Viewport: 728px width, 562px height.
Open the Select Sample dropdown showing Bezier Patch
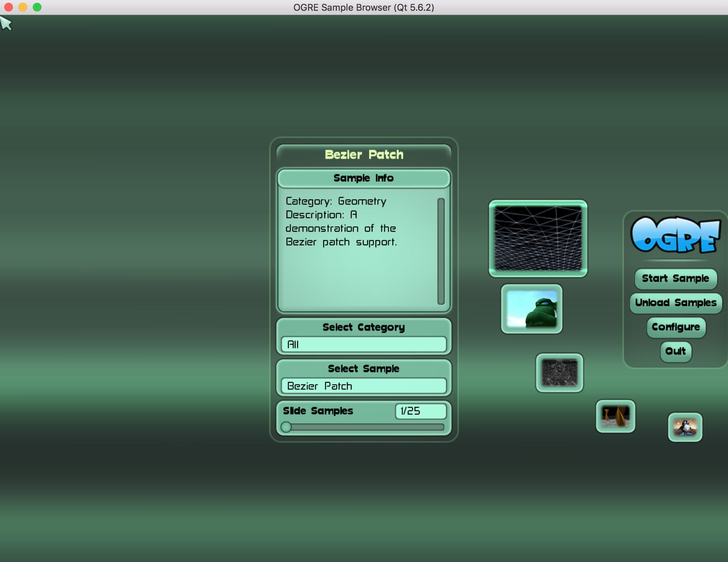363,386
